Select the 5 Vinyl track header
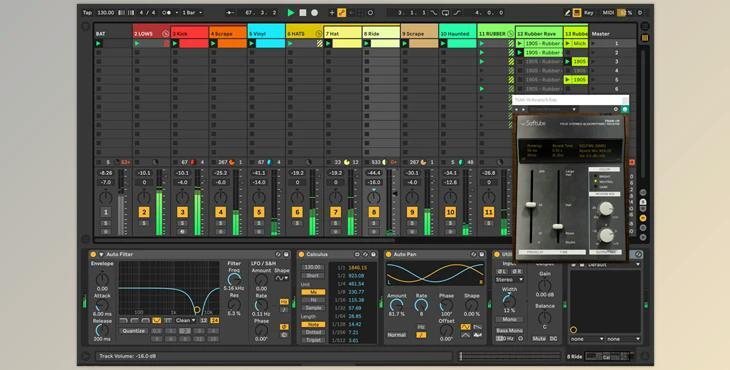The image size is (730, 370). coord(266,34)
